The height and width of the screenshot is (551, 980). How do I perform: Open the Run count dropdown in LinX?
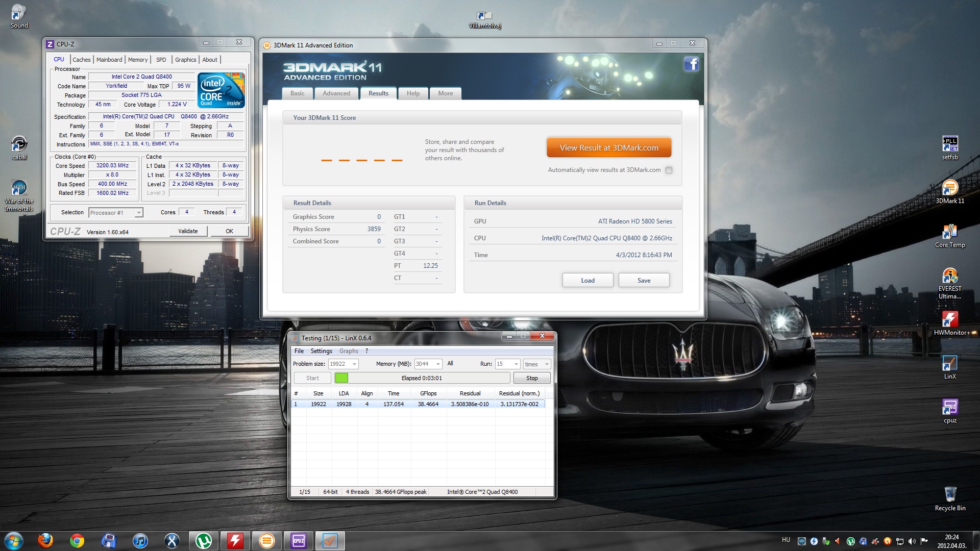tap(507, 364)
